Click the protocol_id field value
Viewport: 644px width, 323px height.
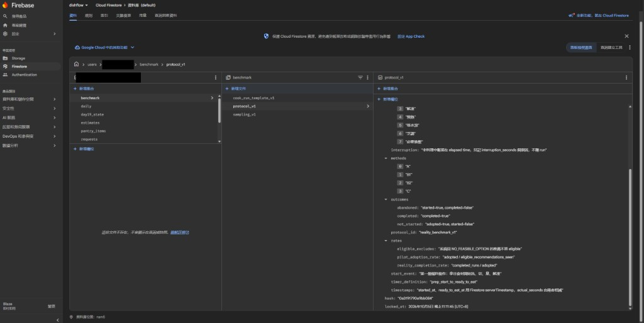pos(438,233)
